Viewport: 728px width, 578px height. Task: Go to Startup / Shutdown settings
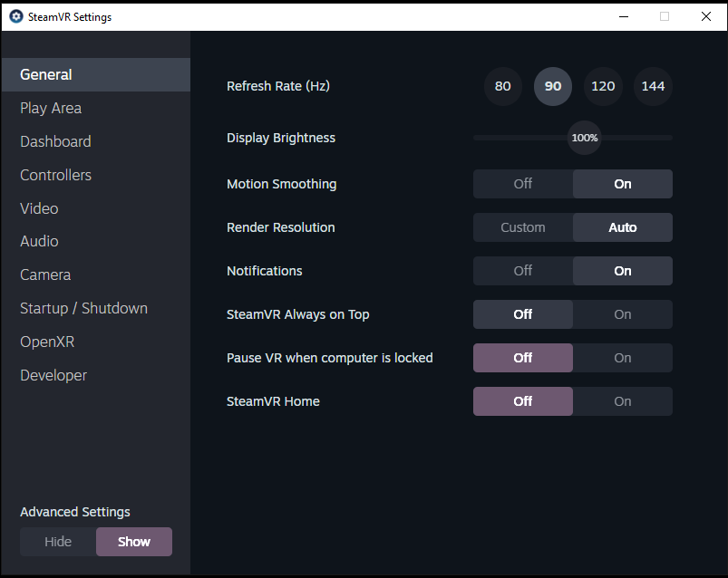(x=96, y=308)
